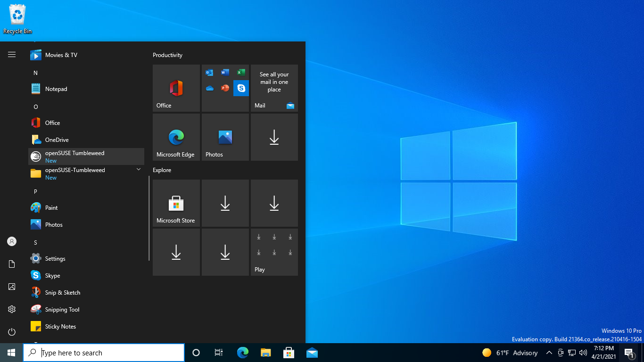Open Movies & TV from app list

coord(86,55)
